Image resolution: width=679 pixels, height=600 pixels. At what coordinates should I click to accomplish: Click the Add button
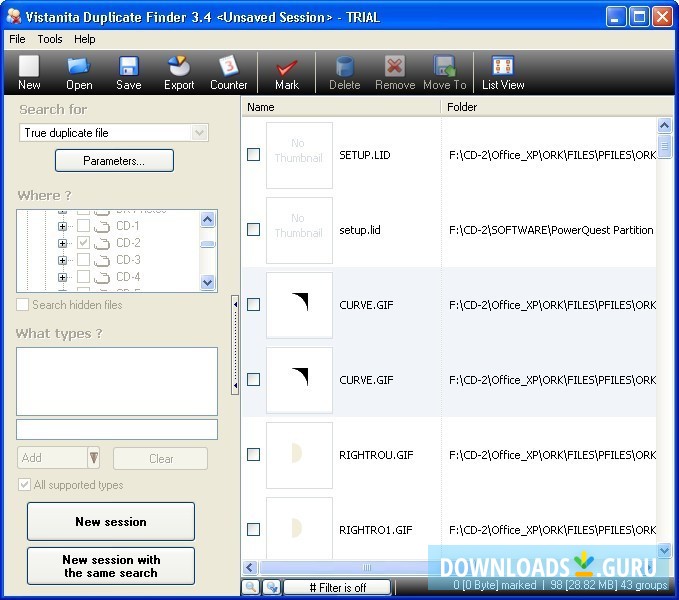(x=52, y=458)
